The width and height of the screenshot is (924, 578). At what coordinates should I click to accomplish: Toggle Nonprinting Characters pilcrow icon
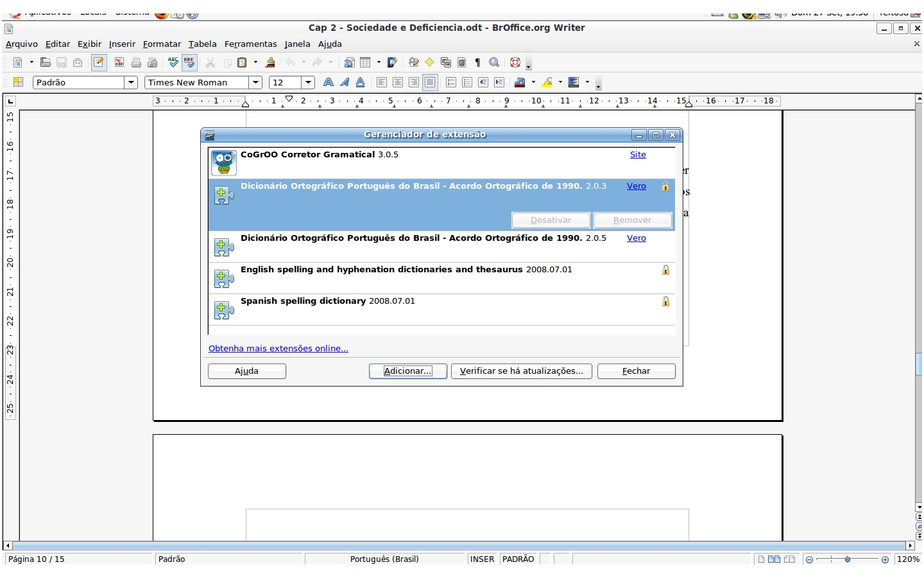477,62
